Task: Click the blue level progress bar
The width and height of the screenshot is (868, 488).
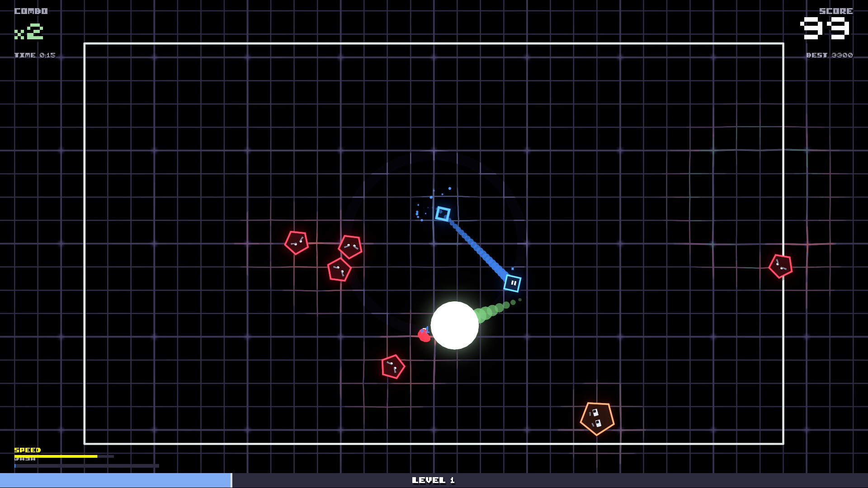Action: coord(116,480)
